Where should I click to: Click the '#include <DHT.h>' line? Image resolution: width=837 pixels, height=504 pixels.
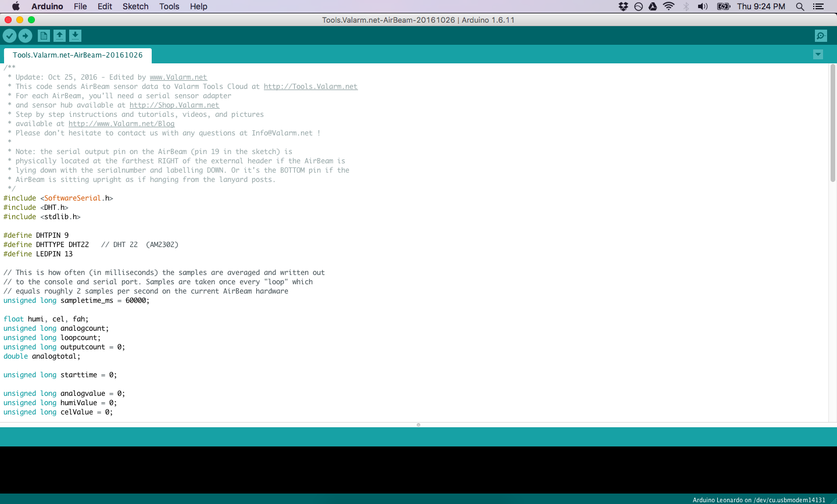(x=36, y=208)
